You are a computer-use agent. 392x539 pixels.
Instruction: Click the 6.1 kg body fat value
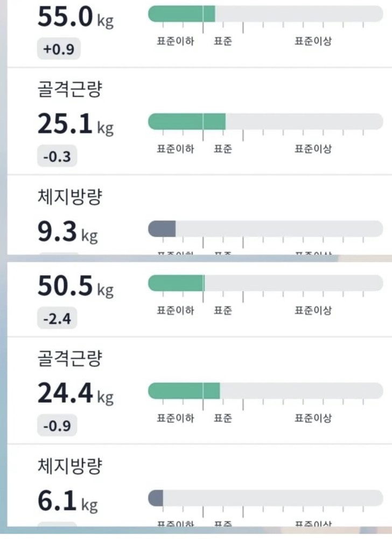67,502
